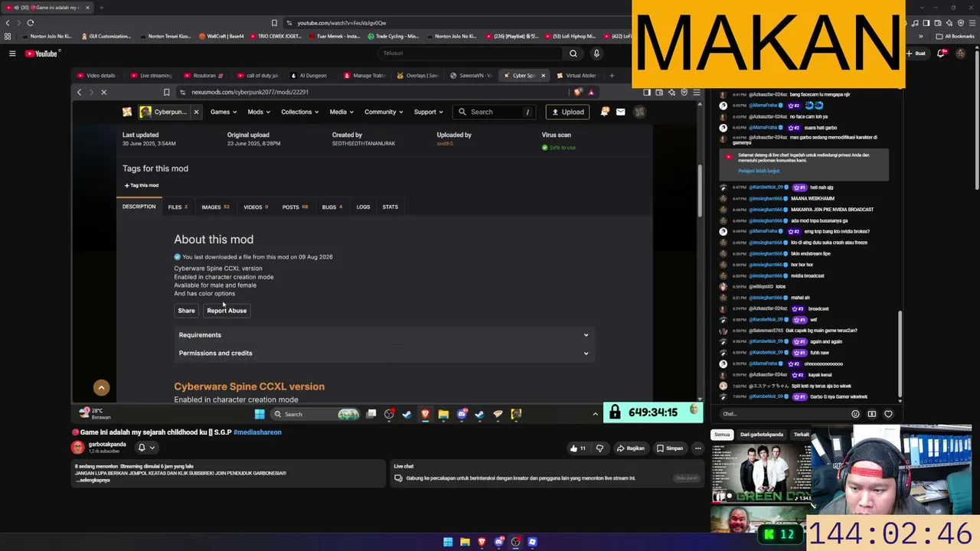Open Nexus Mods notifications bell
Image resolution: width=980 pixels, height=551 pixels.
[605, 112]
